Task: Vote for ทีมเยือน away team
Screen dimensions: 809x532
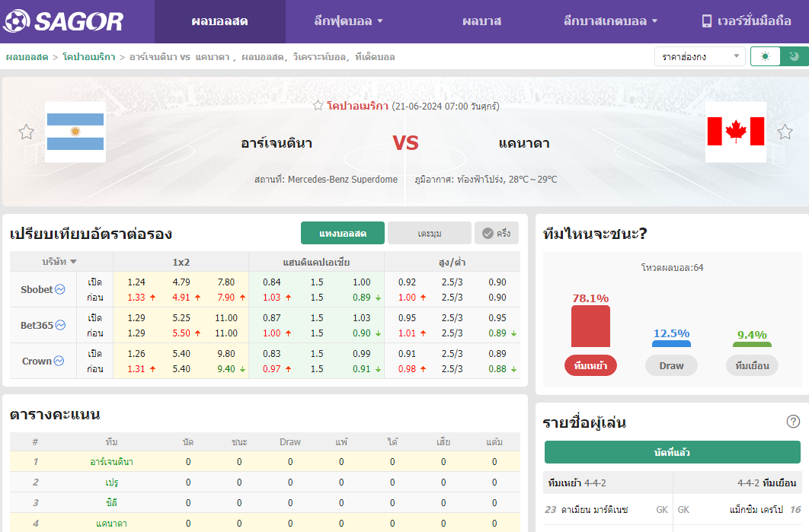Action: coord(752,365)
